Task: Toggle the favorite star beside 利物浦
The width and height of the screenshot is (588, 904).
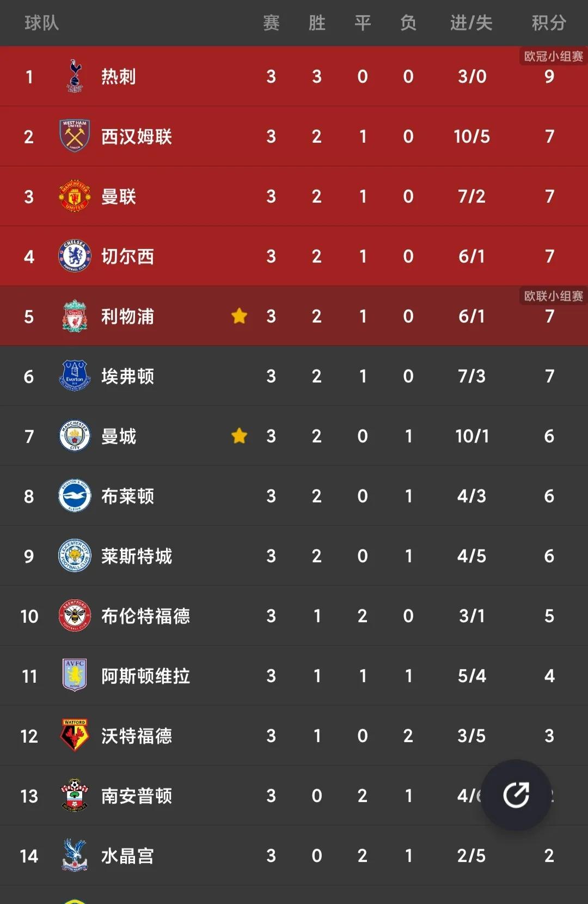Action: click(x=239, y=316)
